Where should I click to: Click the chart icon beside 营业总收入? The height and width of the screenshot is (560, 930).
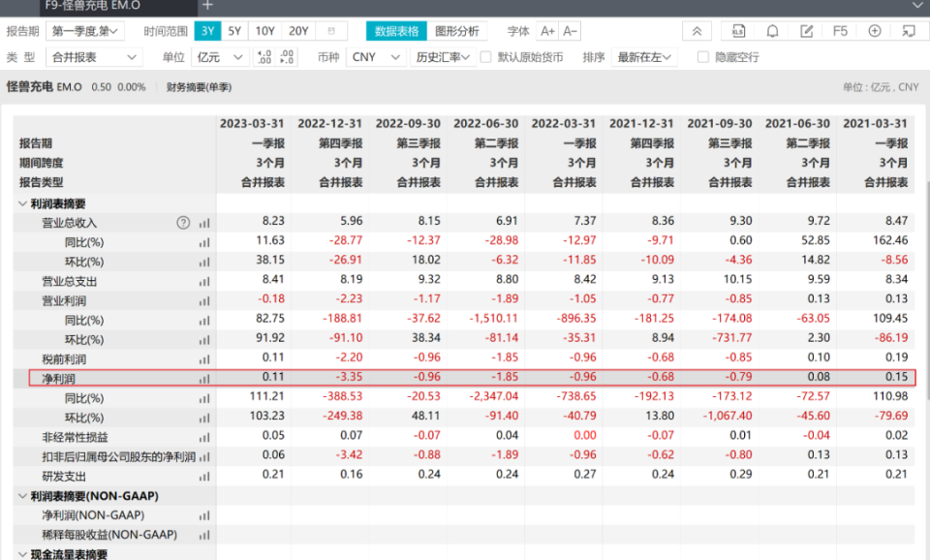(204, 223)
